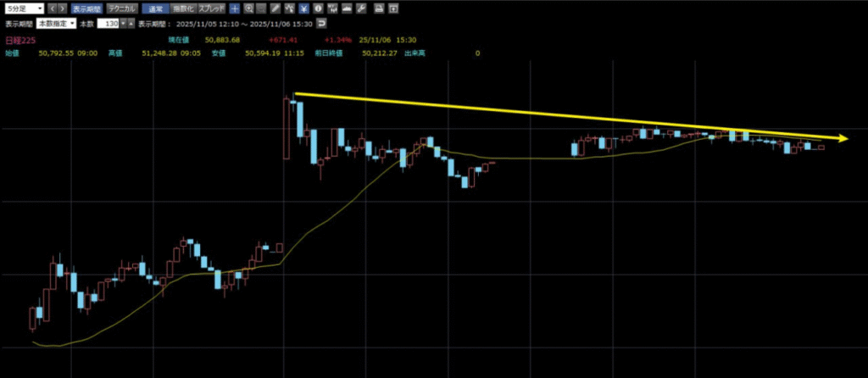Click the area chart mountain icon
This screenshot has height=378, width=868.
coord(345,8)
